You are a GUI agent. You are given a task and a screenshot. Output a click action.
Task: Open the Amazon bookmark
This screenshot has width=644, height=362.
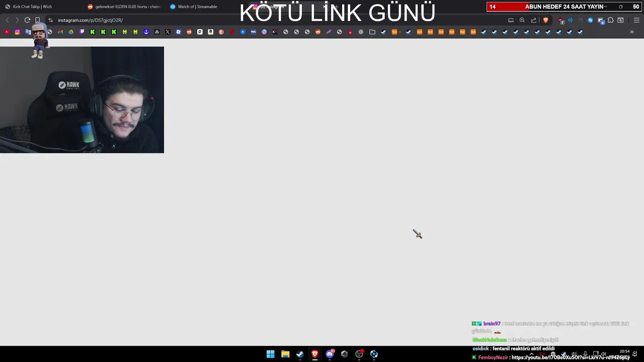tap(210, 32)
